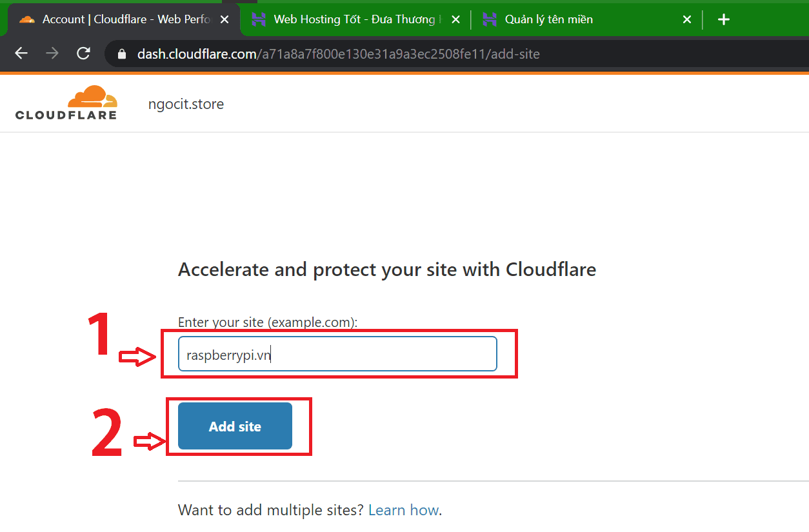Click the favicon of the Web Hosting tab

coord(259,19)
